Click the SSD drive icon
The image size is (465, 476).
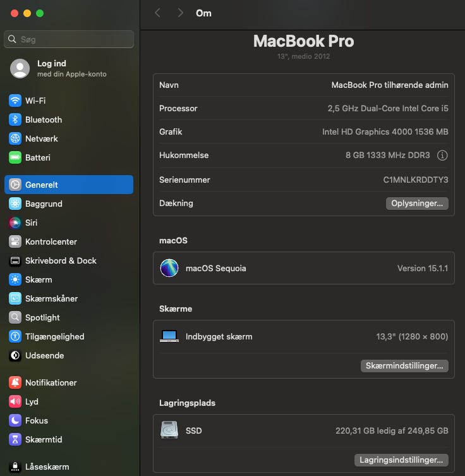(x=169, y=430)
